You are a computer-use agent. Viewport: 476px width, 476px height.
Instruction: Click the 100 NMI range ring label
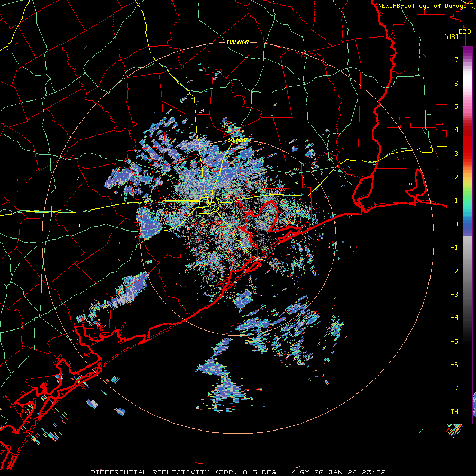(x=237, y=42)
